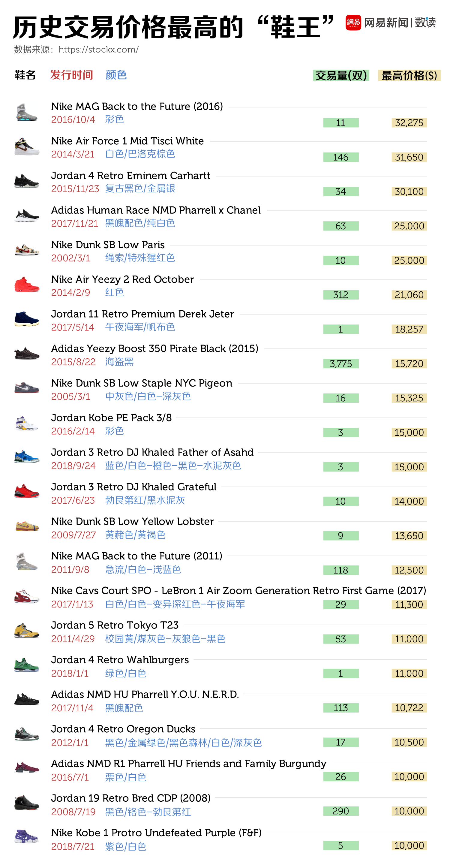Click the yellow Jordan 5 Tokyo shoe image
Image resolution: width=450 pixels, height=868 pixels.
(x=27, y=631)
